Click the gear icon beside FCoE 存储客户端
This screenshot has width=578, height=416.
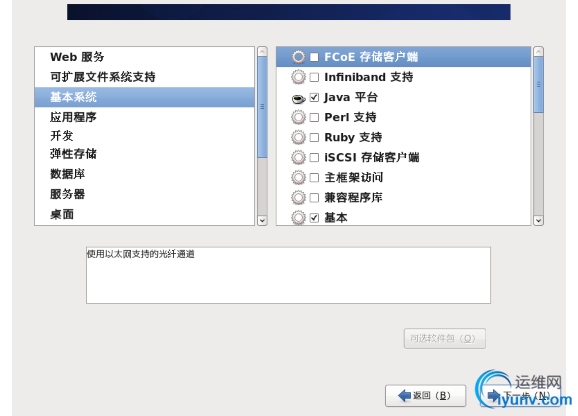coord(298,57)
